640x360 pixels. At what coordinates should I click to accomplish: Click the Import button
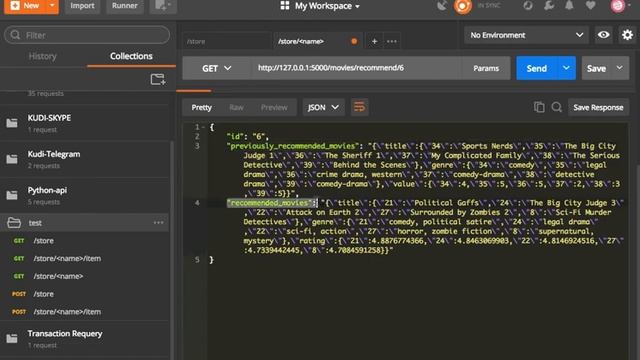[82, 6]
